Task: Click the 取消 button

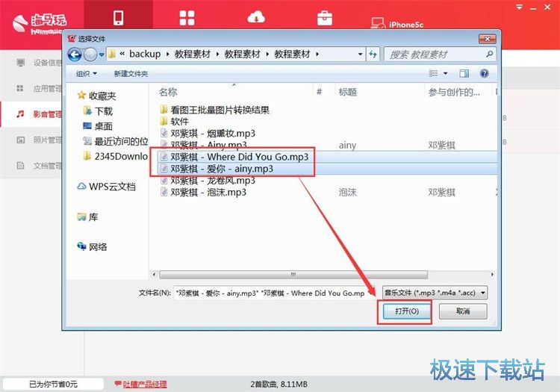Action: coord(463,311)
